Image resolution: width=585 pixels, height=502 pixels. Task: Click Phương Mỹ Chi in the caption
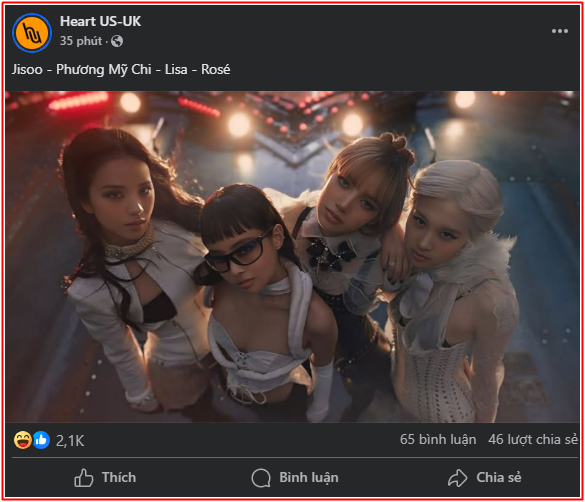pos(104,70)
